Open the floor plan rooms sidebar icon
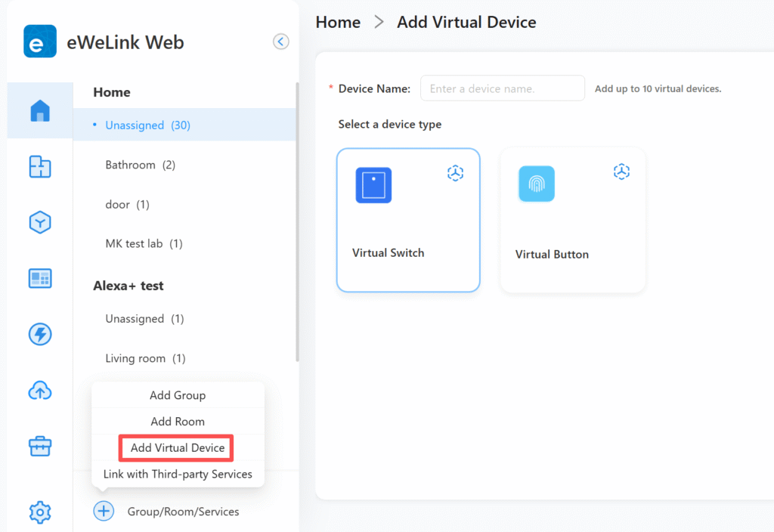This screenshot has width=774, height=532. [x=40, y=167]
